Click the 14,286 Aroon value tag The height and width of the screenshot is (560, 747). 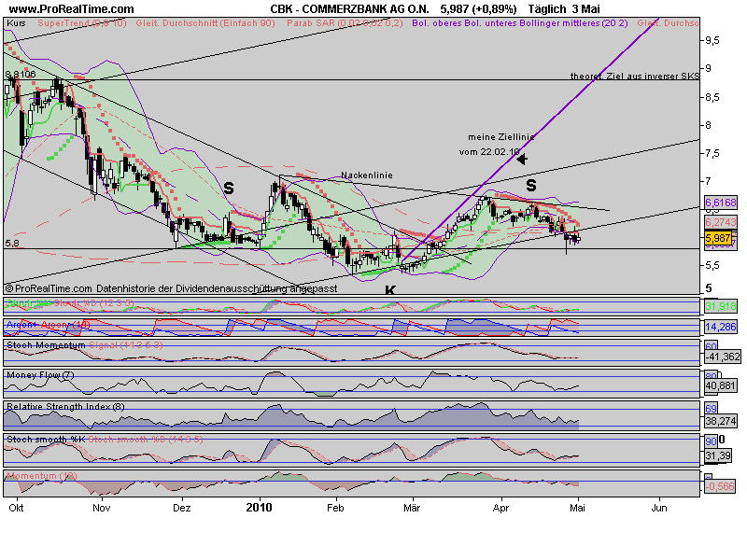(x=721, y=328)
